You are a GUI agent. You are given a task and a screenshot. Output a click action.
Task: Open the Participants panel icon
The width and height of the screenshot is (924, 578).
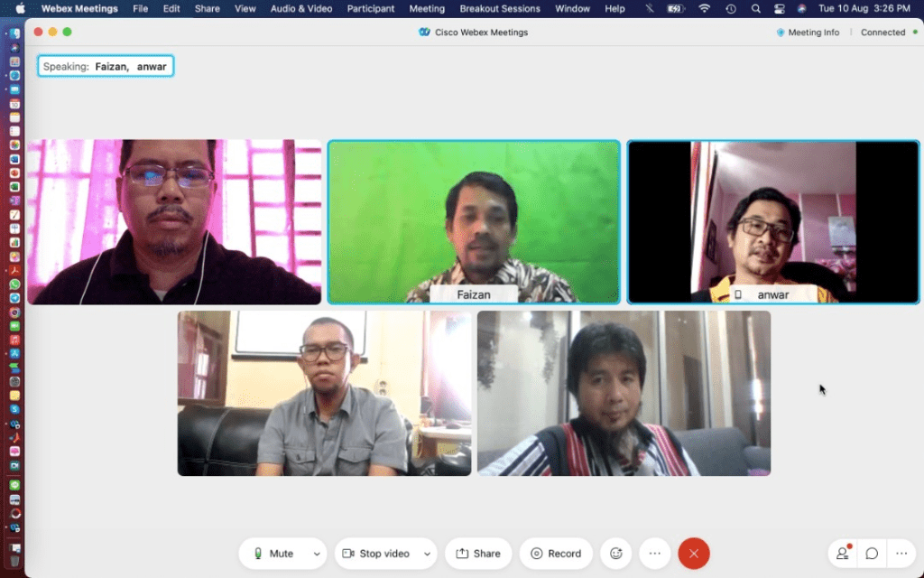click(x=843, y=554)
